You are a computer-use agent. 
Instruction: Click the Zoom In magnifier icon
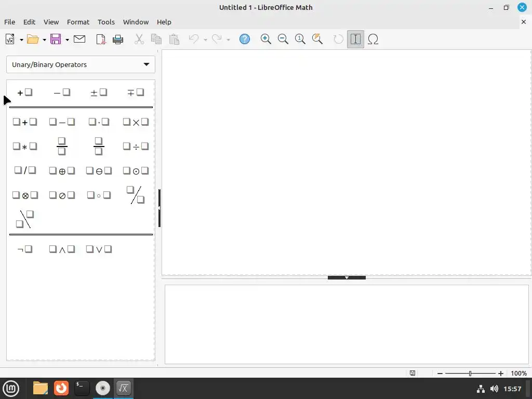pos(265,39)
